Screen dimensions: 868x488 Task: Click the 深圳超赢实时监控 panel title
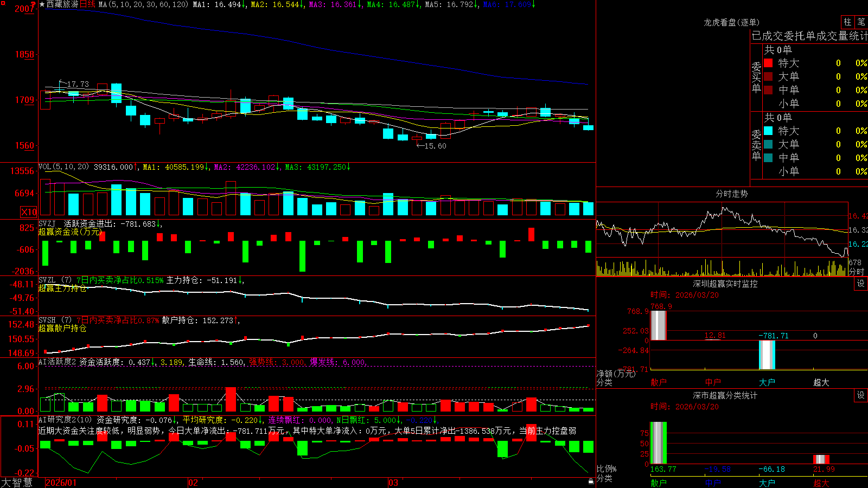coord(725,284)
